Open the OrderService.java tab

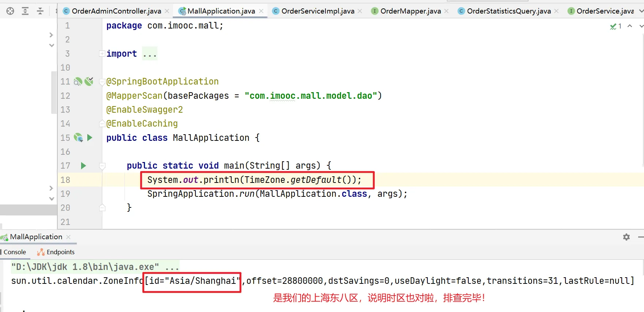coord(601,11)
